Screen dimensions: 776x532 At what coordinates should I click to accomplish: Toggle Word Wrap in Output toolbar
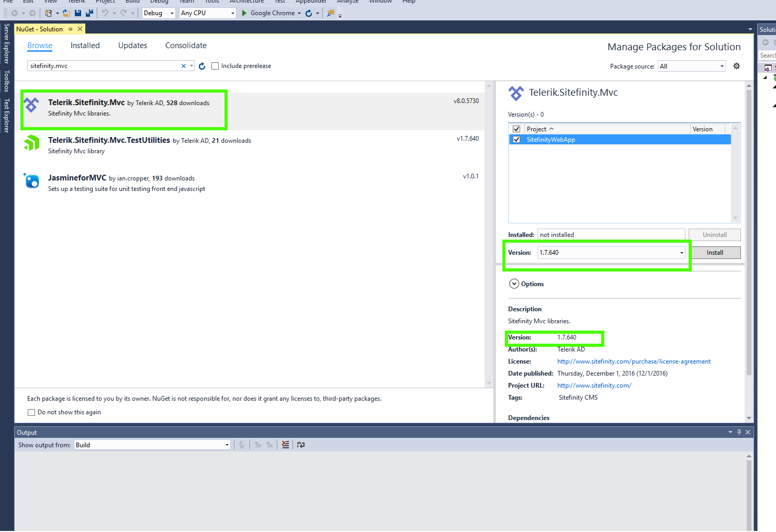301,445
